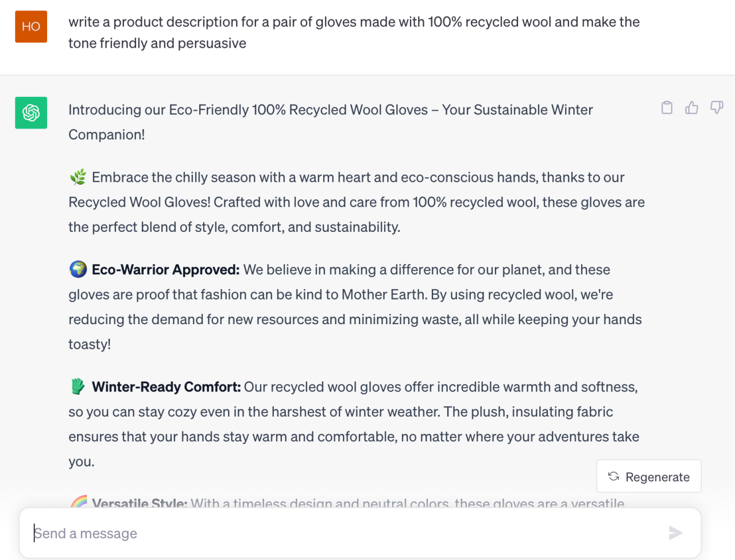735x560 pixels.
Task: Click the paragraph starting "Embrace the chilly season"
Action: pyautogui.click(x=356, y=202)
